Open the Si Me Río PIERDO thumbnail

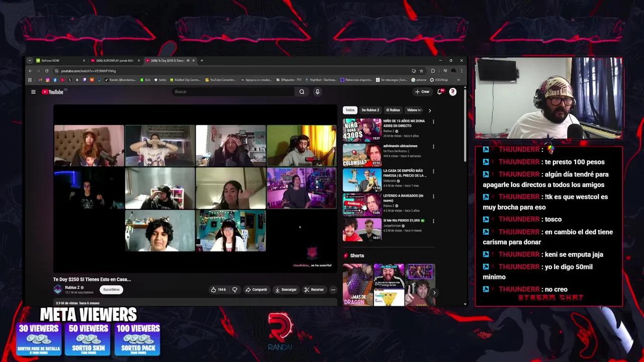click(362, 229)
